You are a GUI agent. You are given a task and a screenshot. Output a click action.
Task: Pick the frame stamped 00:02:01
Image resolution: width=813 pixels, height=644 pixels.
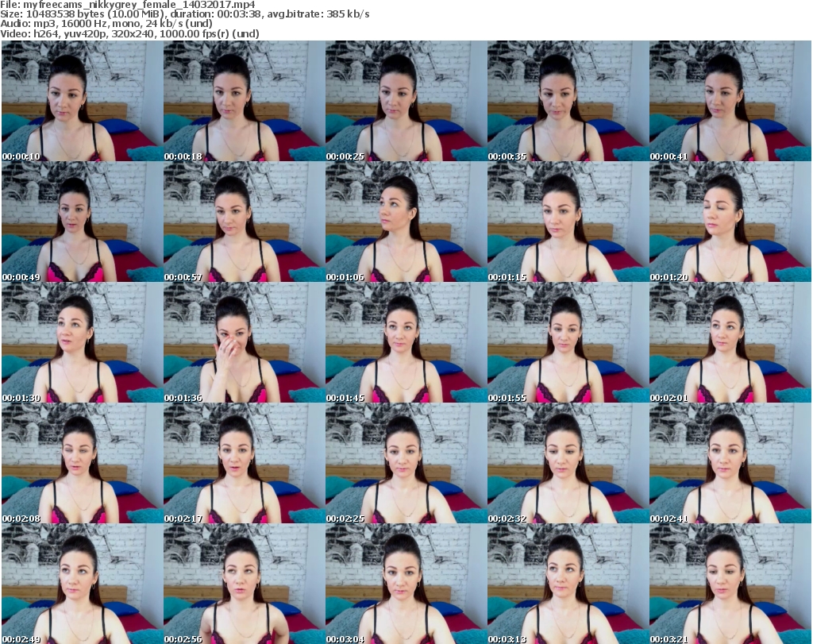[x=730, y=343]
